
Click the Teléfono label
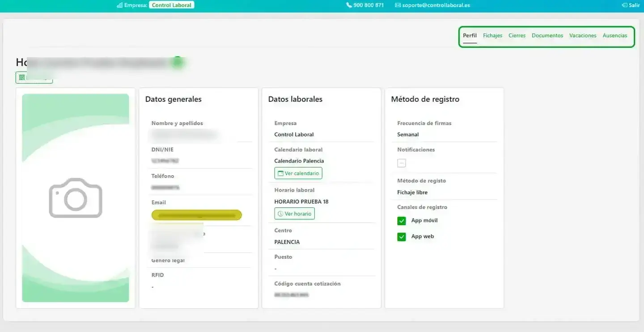click(x=163, y=176)
